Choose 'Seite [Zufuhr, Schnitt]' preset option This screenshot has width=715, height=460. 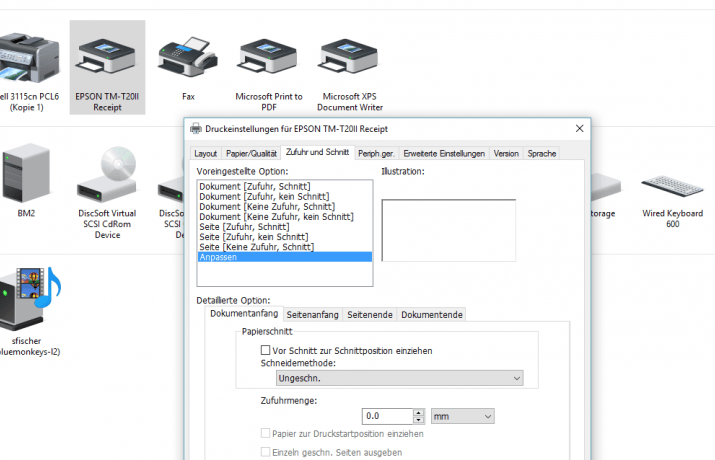pos(285,227)
